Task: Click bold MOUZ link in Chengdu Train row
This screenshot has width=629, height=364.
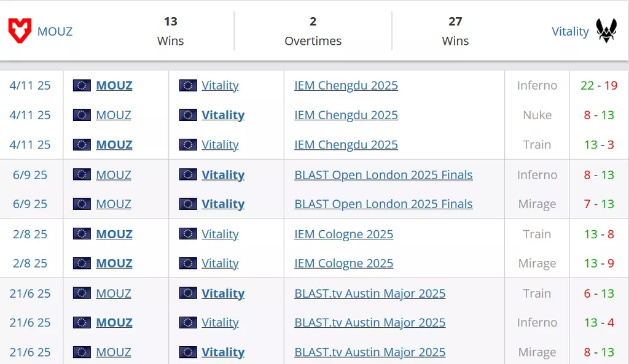Action: coord(114,145)
